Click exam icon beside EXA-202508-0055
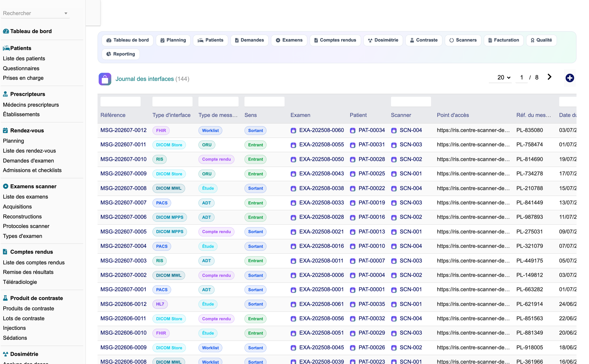 pyautogui.click(x=293, y=145)
